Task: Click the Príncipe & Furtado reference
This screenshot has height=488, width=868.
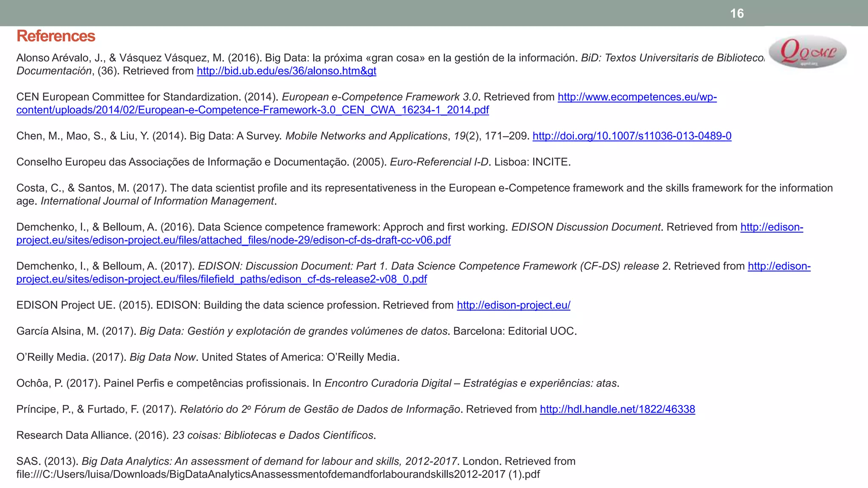Action: 356,409
